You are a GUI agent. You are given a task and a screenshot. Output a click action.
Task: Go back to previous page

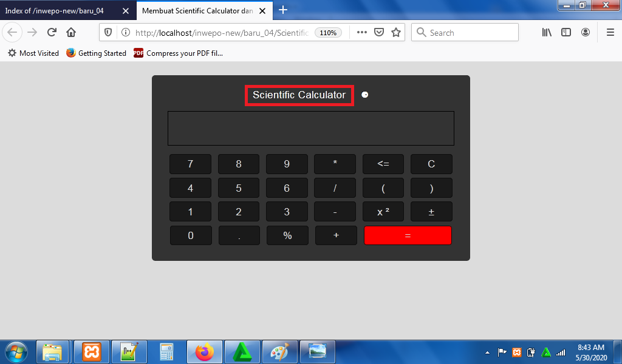point(12,32)
